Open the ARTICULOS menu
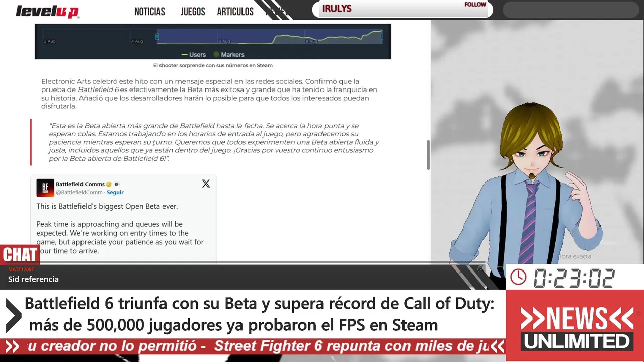The height and width of the screenshot is (362, 644). (x=235, y=12)
